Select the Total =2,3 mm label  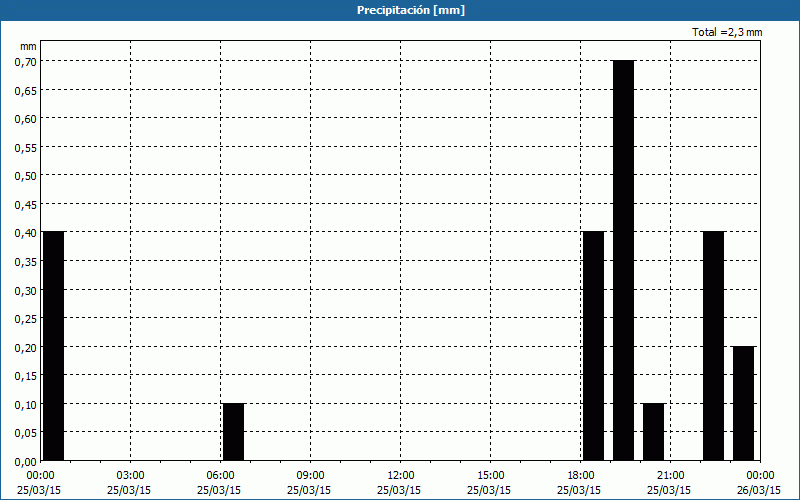[727, 32]
